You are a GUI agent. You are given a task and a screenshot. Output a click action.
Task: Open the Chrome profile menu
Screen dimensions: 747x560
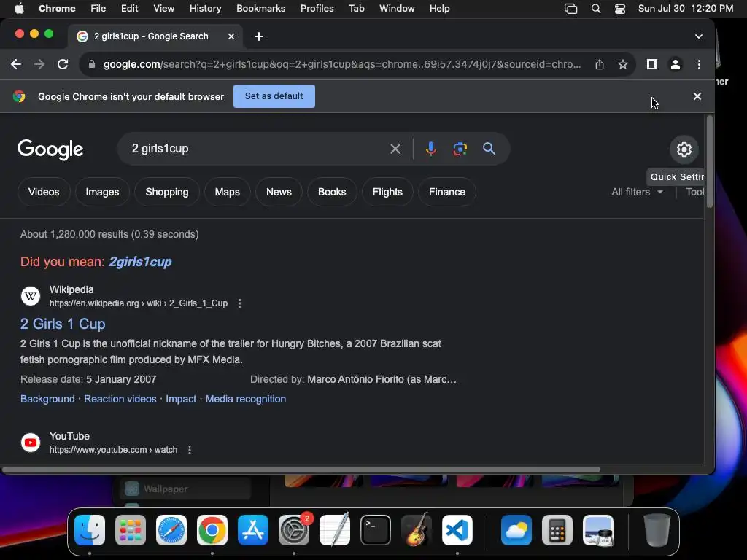(675, 64)
